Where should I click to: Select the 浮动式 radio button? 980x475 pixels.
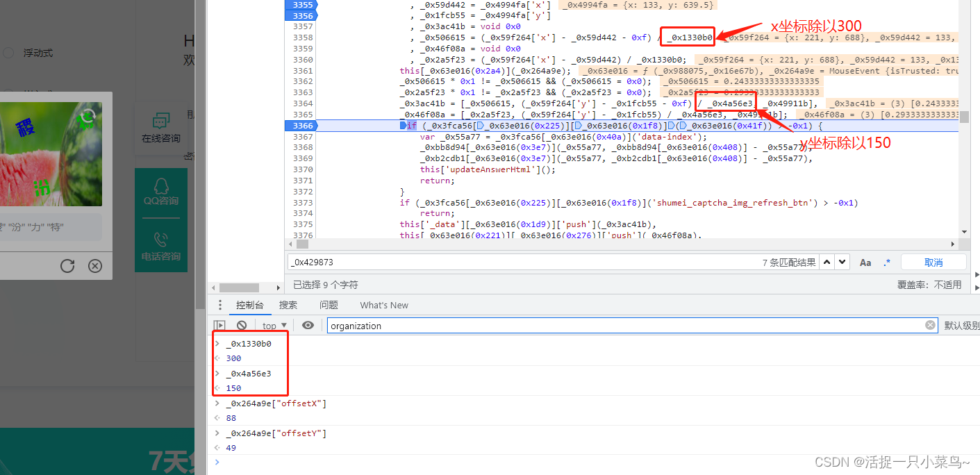(x=8, y=53)
